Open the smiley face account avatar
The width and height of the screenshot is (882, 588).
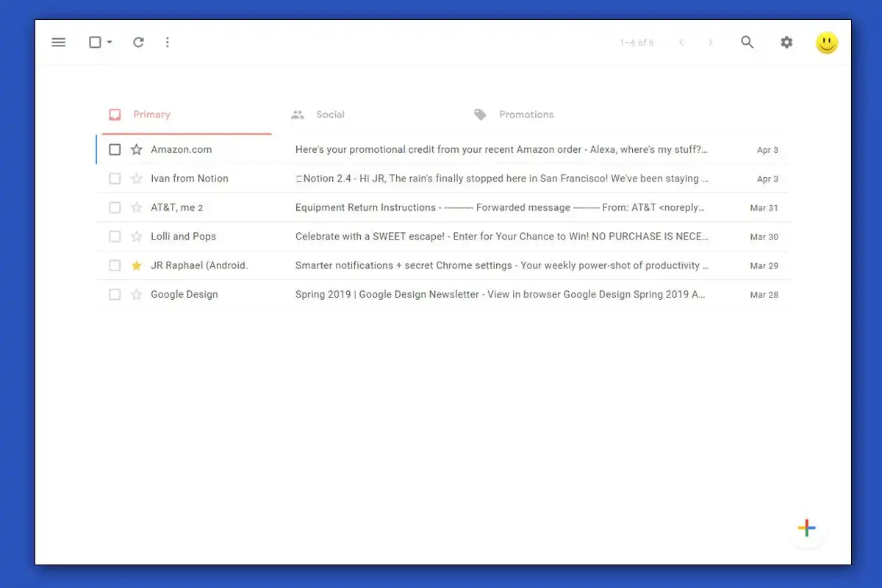point(827,43)
